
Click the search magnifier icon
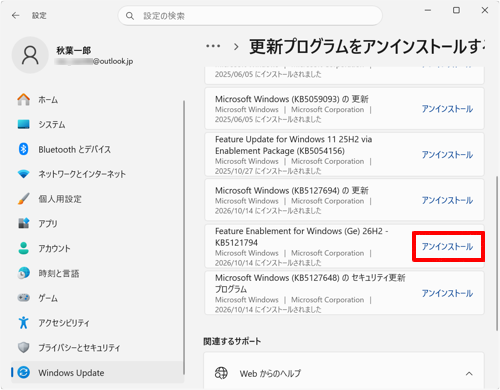pos(130,16)
